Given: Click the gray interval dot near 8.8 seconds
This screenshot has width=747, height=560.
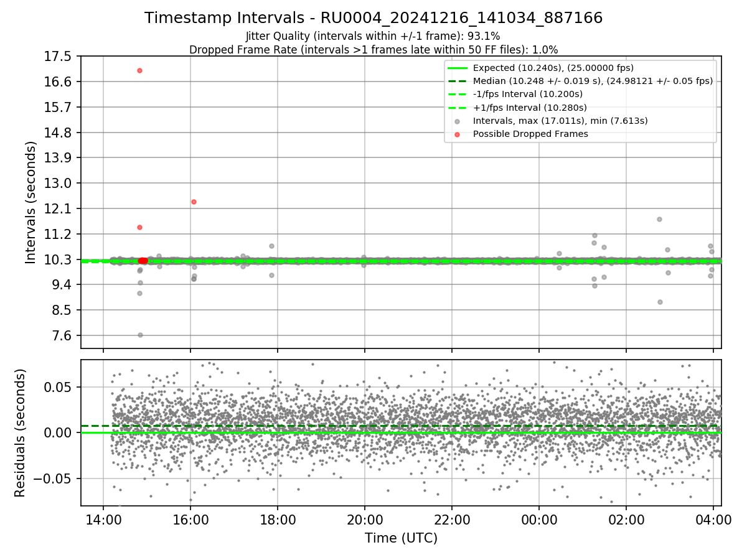Looking at the screenshot, I should pos(660,302).
